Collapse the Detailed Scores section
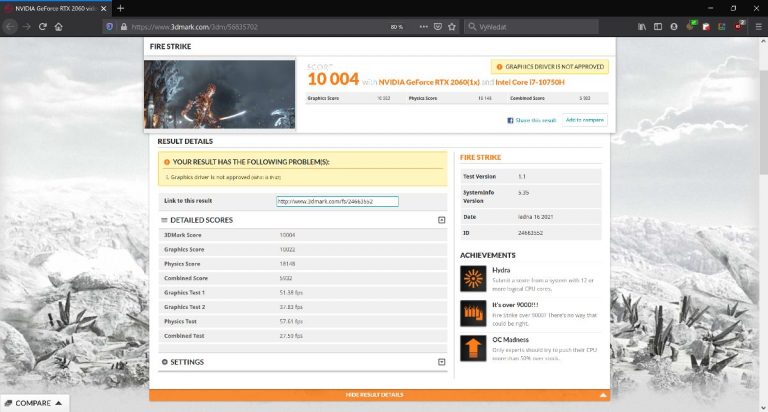 point(441,219)
